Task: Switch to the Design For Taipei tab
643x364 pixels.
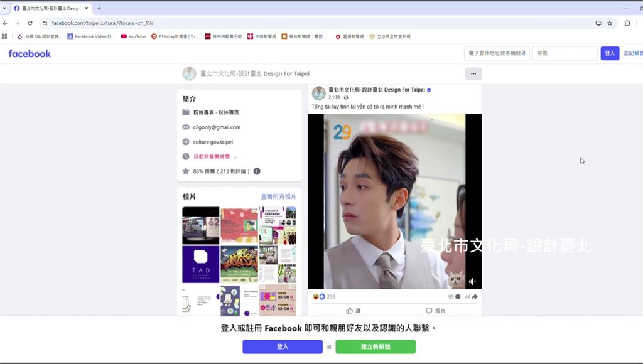Action: point(51,8)
